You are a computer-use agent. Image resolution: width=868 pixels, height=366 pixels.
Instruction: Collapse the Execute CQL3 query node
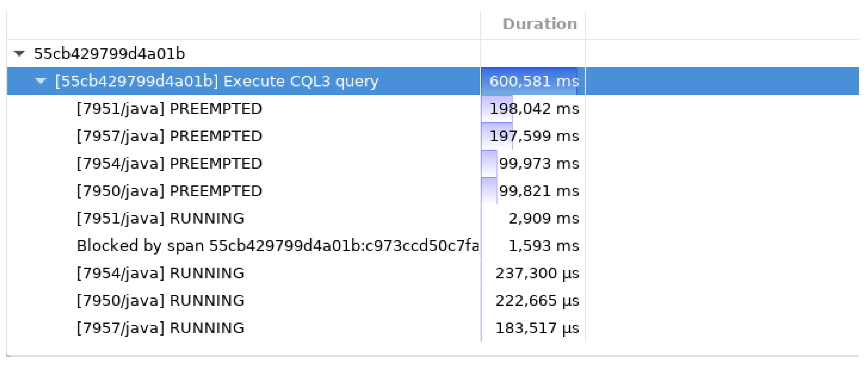(41, 81)
